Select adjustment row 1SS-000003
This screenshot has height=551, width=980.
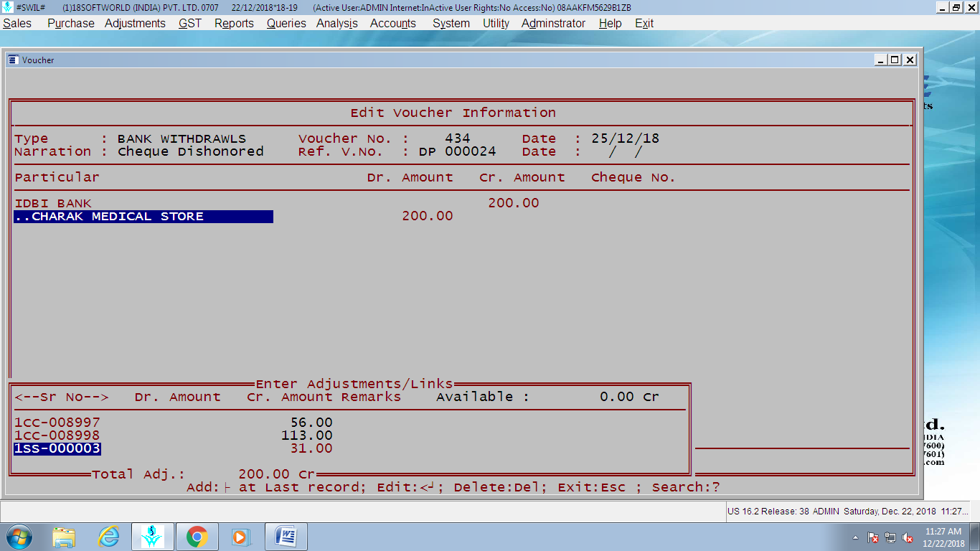point(57,449)
